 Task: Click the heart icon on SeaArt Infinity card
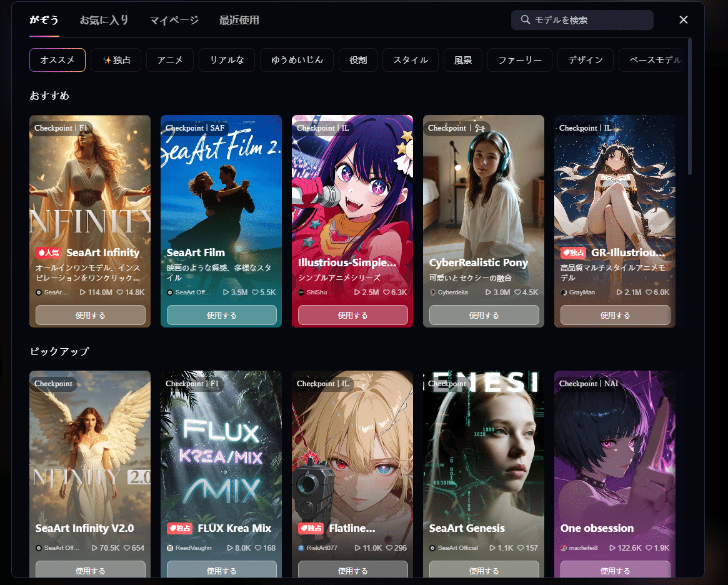[x=120, y=292]
